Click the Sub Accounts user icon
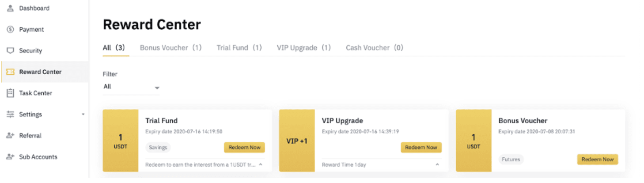The height and width of the screenshot is (183, 644). point(11,157)
